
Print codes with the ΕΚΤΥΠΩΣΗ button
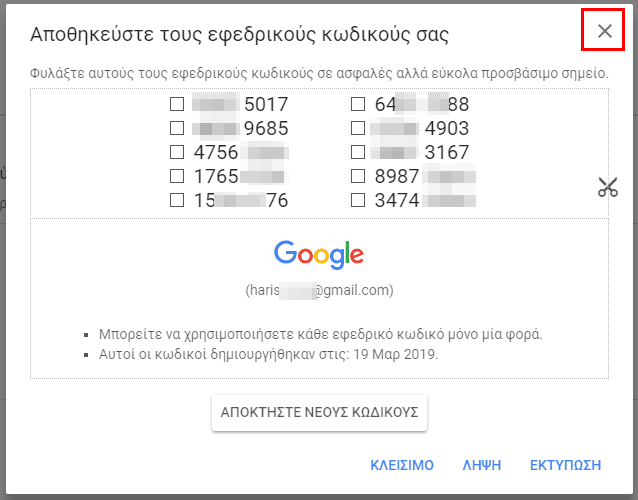pyautogui.click(x=565, y=465)
